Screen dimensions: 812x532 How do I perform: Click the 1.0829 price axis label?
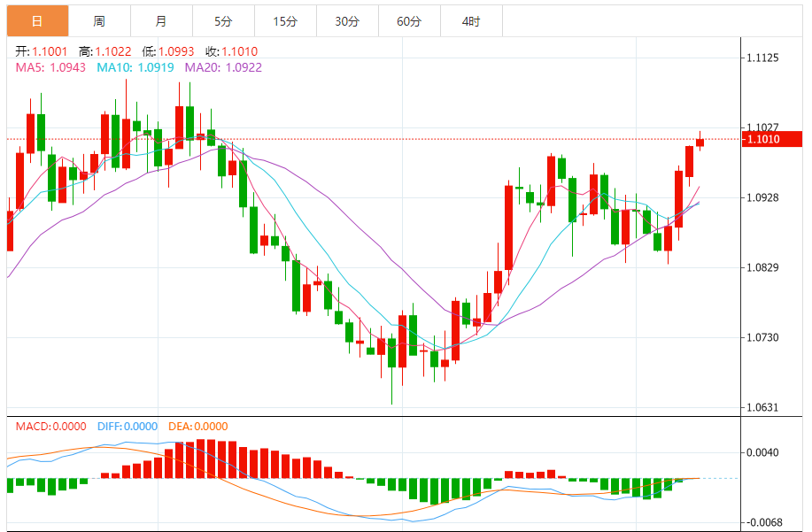tap(762, 267)
